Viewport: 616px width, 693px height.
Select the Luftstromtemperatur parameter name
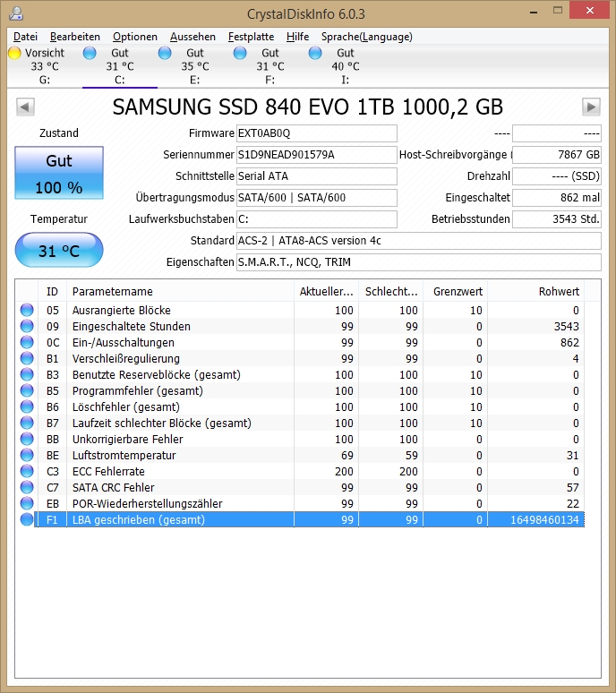point(124,455)
